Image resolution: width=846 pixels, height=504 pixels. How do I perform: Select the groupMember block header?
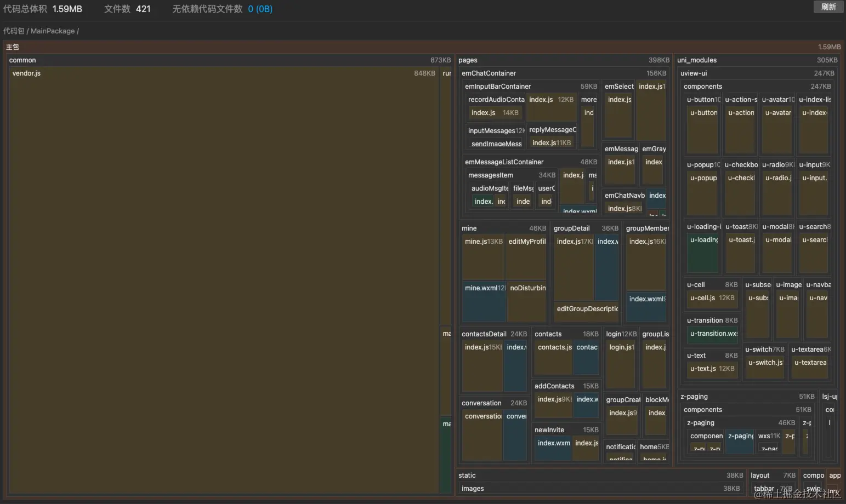tap(647, 228)
